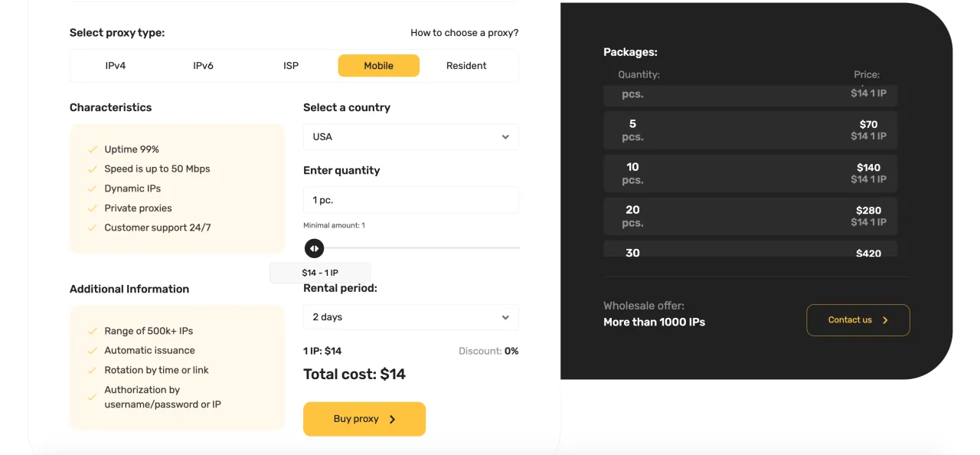Expand the 2 days rental period dropdown
This screenshot has width=980, height=455.
(x=410, y=317)
